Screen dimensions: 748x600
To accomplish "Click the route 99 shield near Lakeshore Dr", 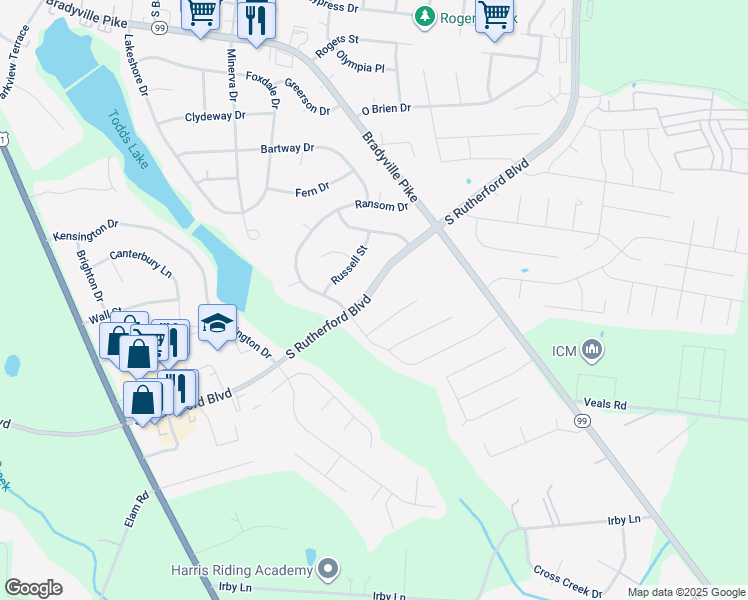I will point(159,28).
